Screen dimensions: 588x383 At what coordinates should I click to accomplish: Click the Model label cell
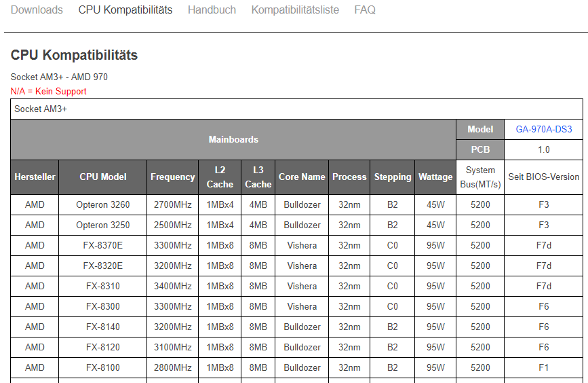480,130
